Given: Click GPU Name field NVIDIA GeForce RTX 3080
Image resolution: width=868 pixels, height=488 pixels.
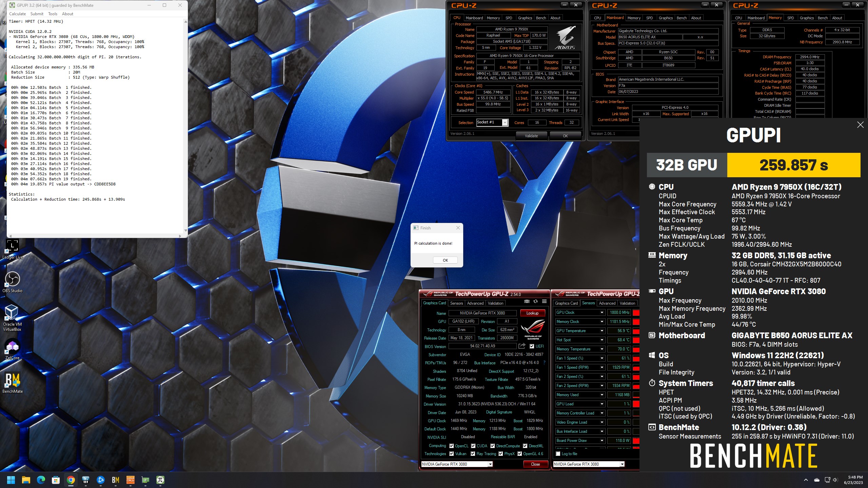Looking at the screenshot, I should coord(482,313).
